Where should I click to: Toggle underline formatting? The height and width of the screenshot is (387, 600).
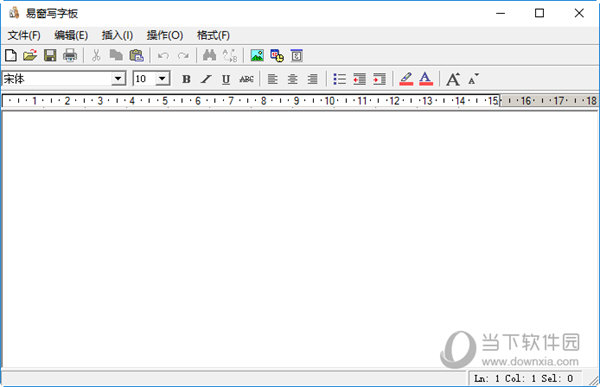tap(226, 79)
